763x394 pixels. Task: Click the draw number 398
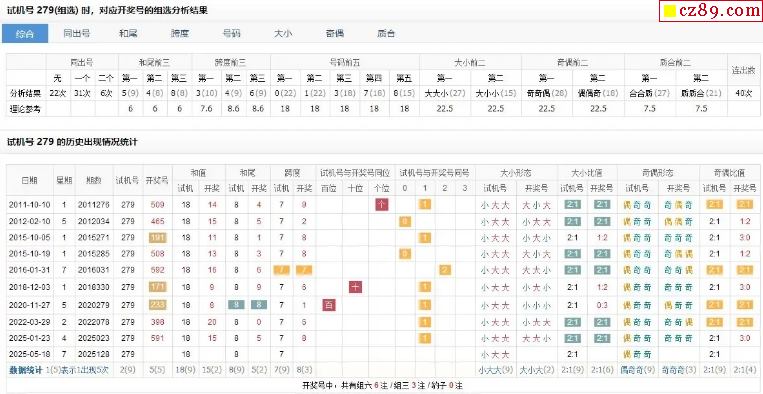[157, 322]
